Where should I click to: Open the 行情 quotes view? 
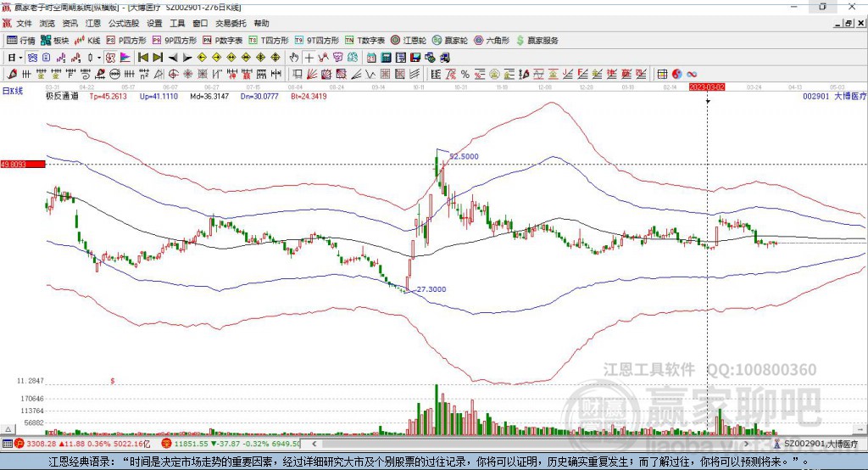pos(20,41)
